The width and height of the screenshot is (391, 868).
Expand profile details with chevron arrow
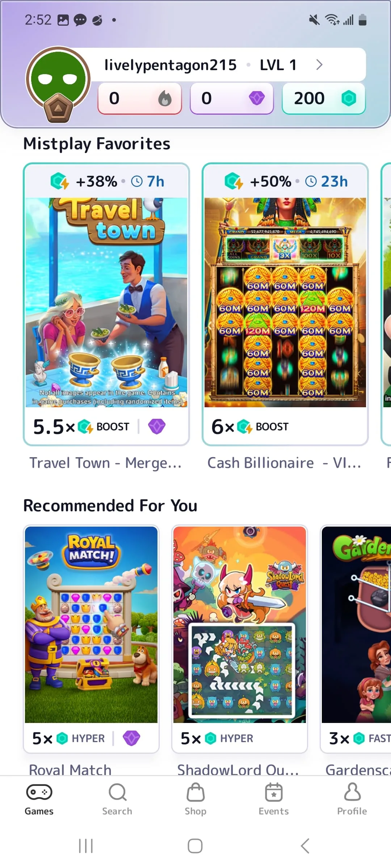(x=319, y=65)
